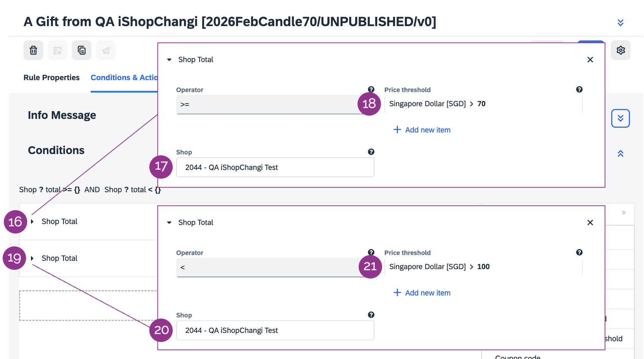Click first Shop field with 2044 value

tap(275, 167)
